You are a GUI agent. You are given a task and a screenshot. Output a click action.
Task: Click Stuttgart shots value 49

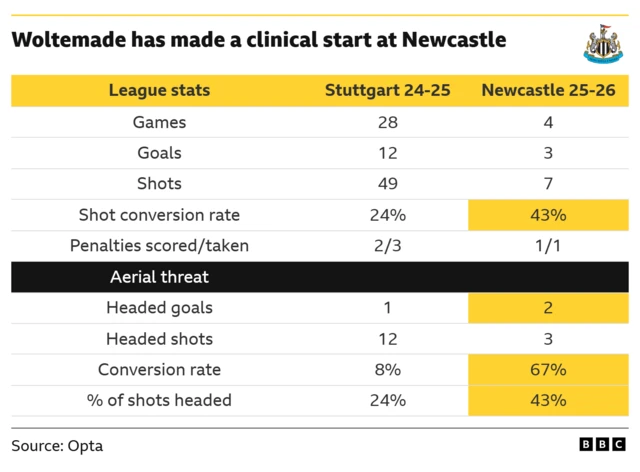pyautogui.click(x=388, y=184)
